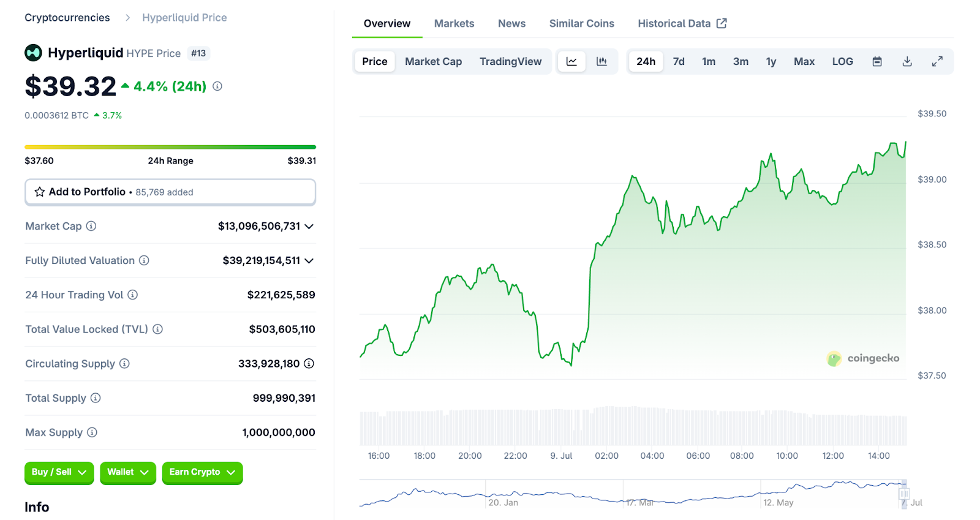This screenshot has width=980, height=520.
Task: Toggle the LOG scale option
Action: [x=842, y=61]
